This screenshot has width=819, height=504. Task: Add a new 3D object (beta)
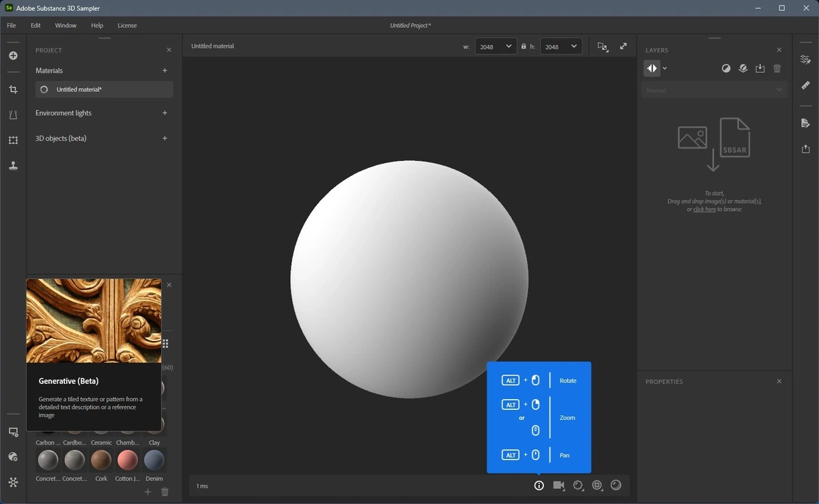[164, 138]
